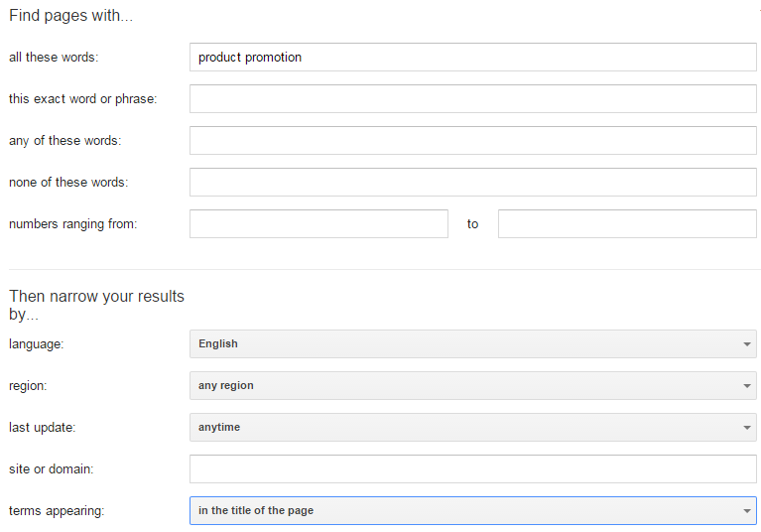Viewport: 761px width, 532px height.
Task: Click the 'numbers ranging from:' label
Action: coord(72,224)
